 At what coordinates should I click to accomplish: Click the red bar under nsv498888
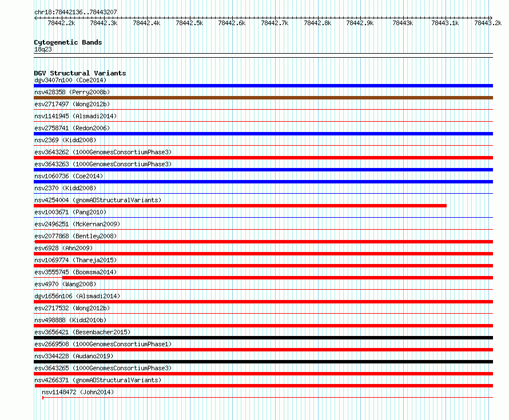coord(263,326)
